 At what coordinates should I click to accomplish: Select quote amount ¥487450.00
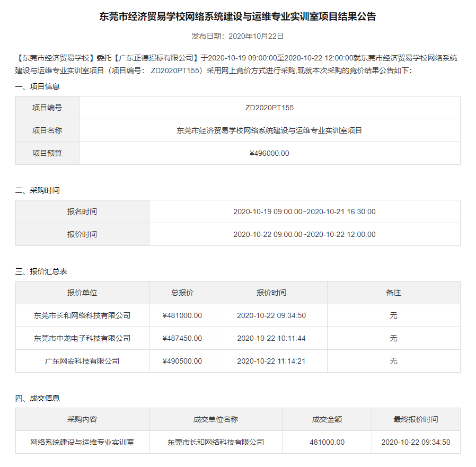(x=182, y=338)
